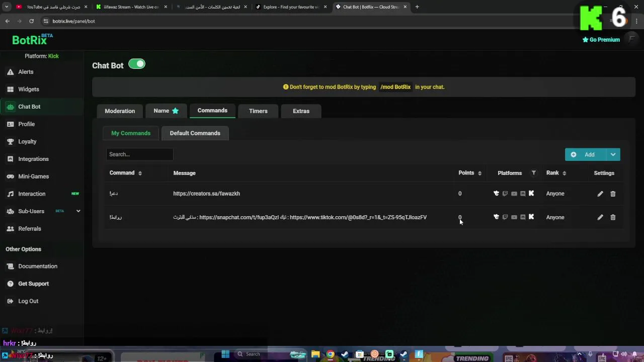Select the Commands tab
Image resolution: width=644 pixels, height=362 pixels.
212,111
